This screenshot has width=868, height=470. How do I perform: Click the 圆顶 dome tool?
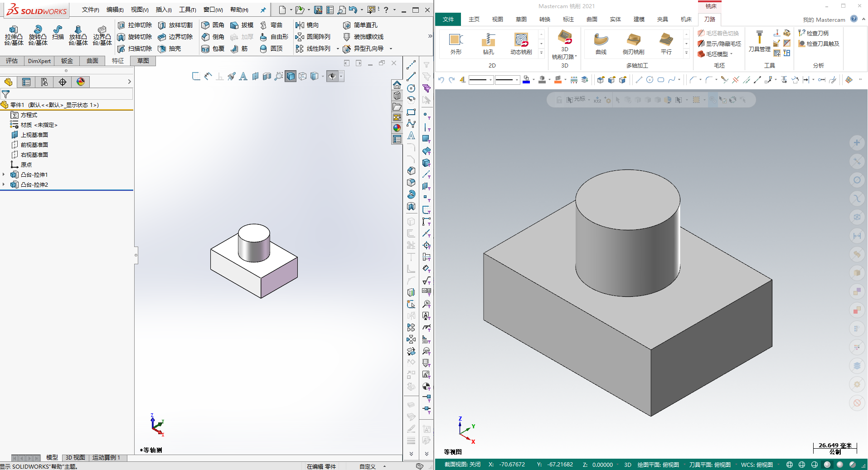271,48
